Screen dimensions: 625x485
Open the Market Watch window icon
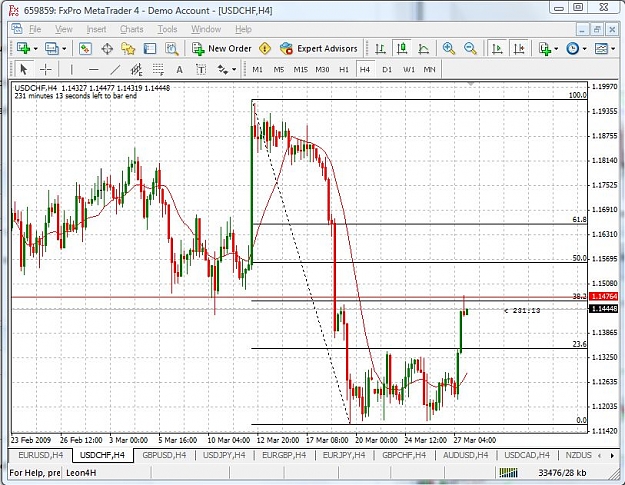pyautogui.click(x=85, y=49)
